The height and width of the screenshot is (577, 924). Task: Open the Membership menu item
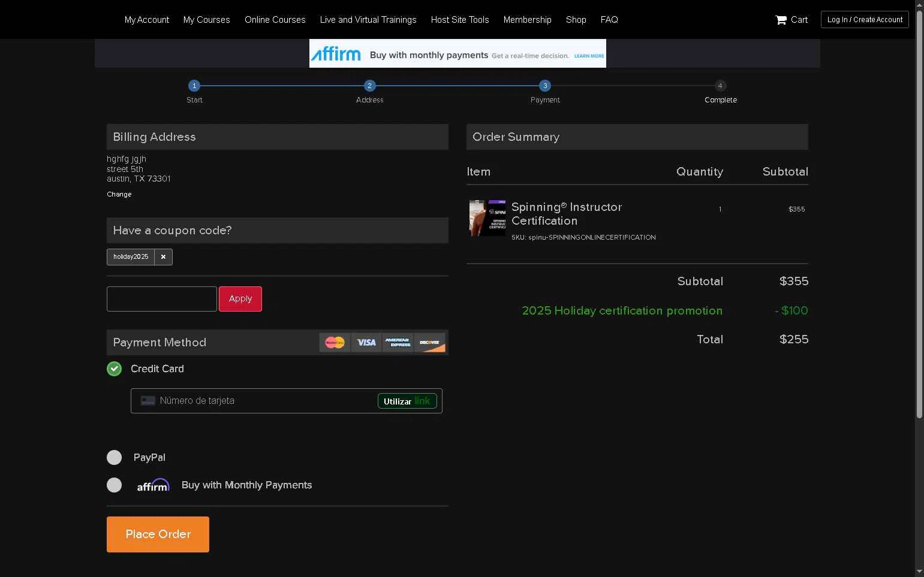tap(528, 20)
